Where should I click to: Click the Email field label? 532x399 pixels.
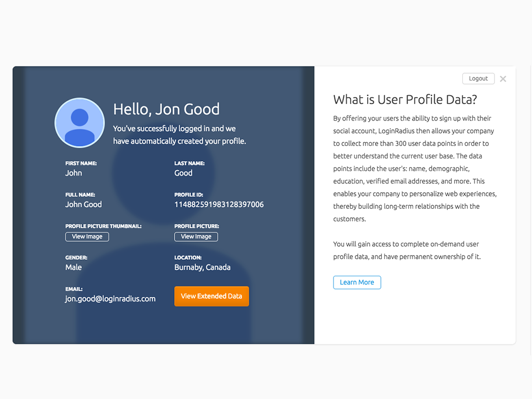tap(74, 289)
